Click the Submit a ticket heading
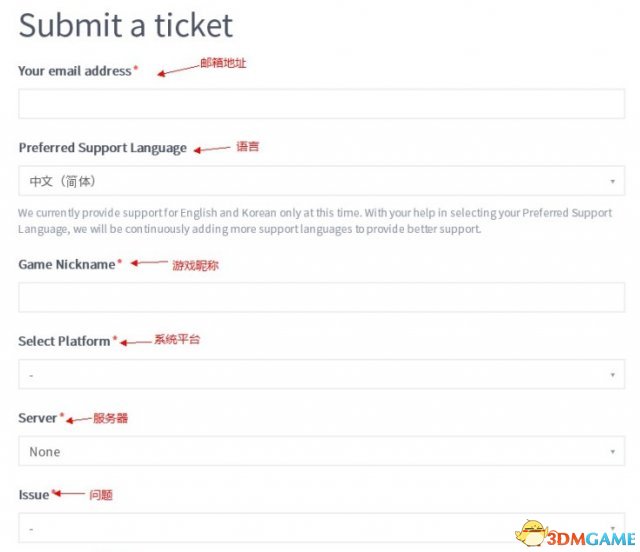The height and width of the screenshot is (552, 640). pos(126,25)
